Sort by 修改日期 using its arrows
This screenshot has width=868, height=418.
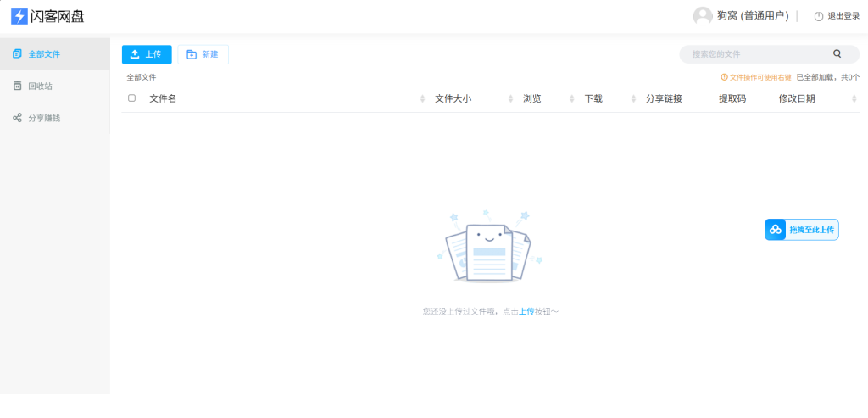pos(854,98)
